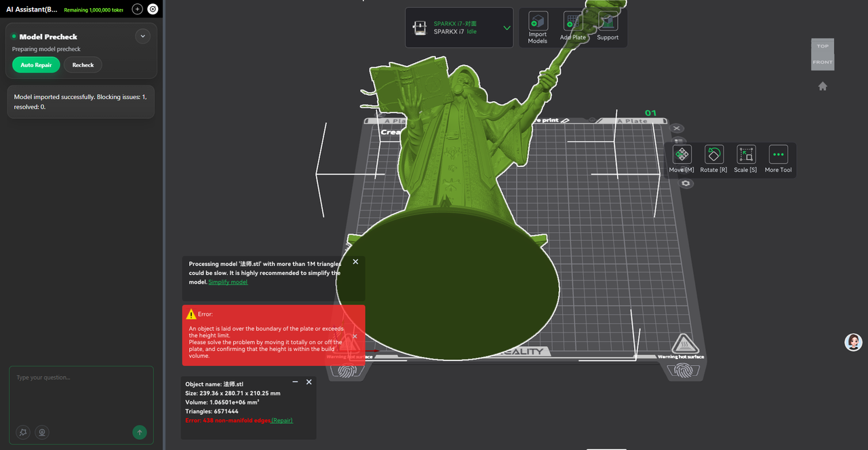Click the Auto Repair button
Image resolution: width=868 pixels, height=450 pixels.
(36, 65)
